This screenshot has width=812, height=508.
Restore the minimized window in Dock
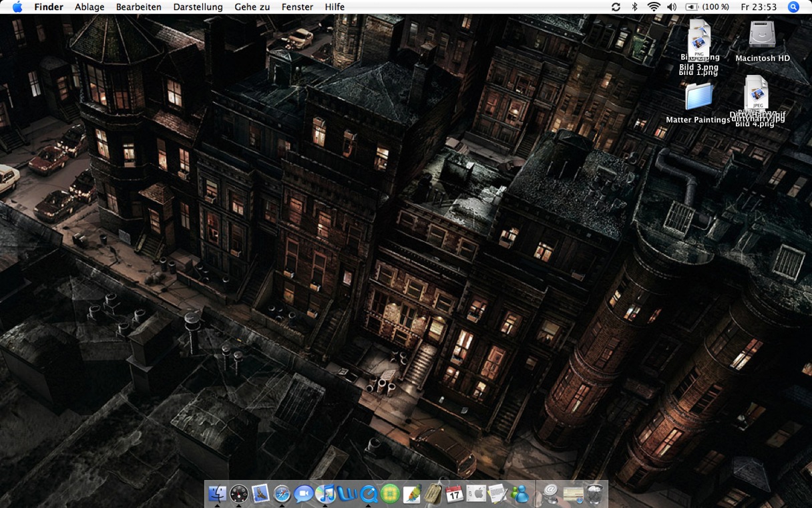tap(573, 493)
